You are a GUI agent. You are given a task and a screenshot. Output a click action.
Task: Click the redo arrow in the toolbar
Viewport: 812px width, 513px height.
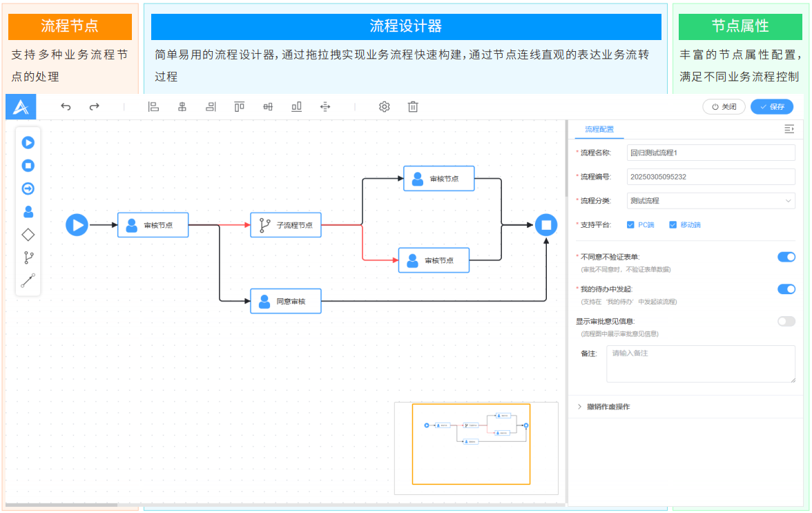coord(95,106)
